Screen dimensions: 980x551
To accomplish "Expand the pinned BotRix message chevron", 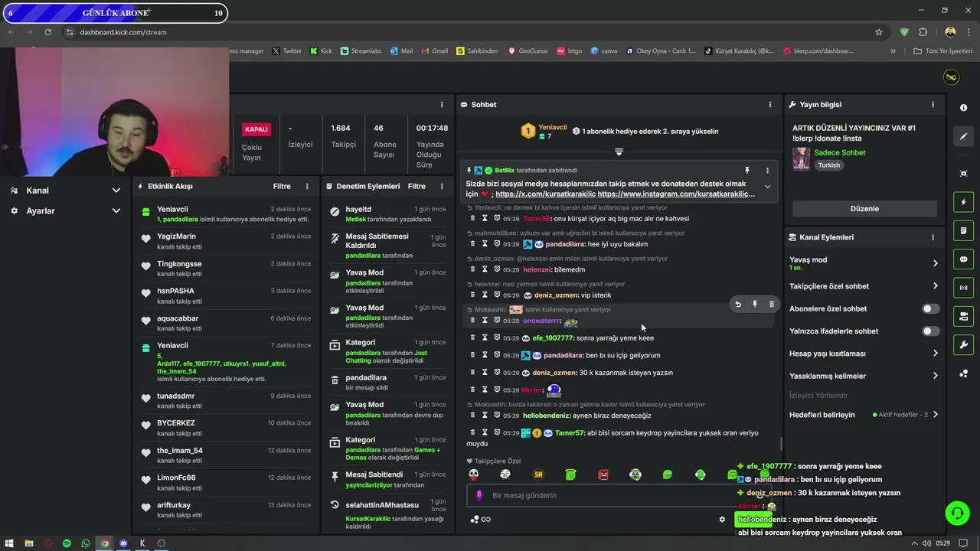I will click(x=767, y=187).
